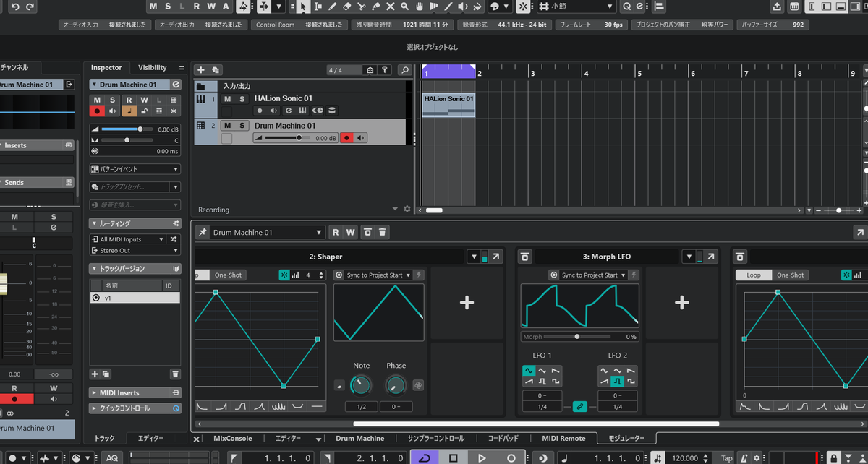The image size is (868, 464).
Task: Click the LFO link chain icon
Action: [579, 407]
